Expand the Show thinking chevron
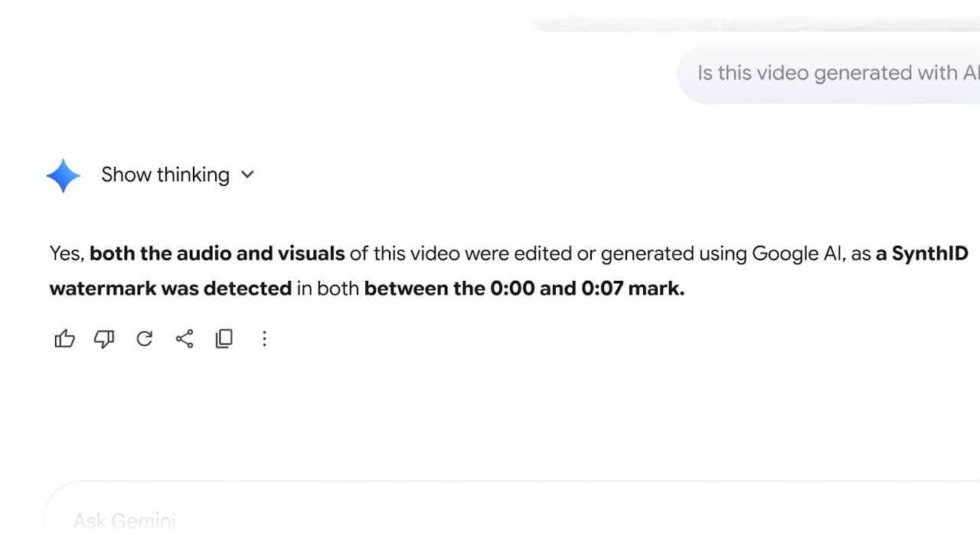This screenshot has width=980, height=551. 247,174
